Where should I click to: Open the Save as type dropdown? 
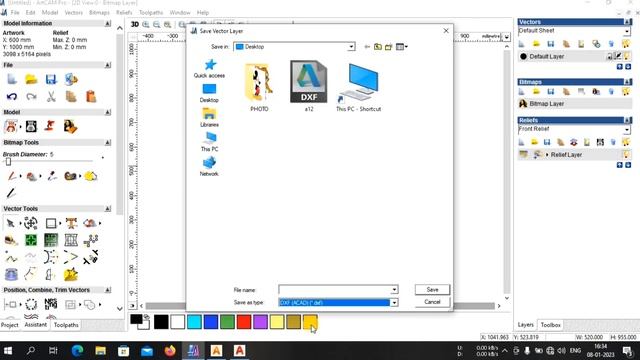pos(394,302)
